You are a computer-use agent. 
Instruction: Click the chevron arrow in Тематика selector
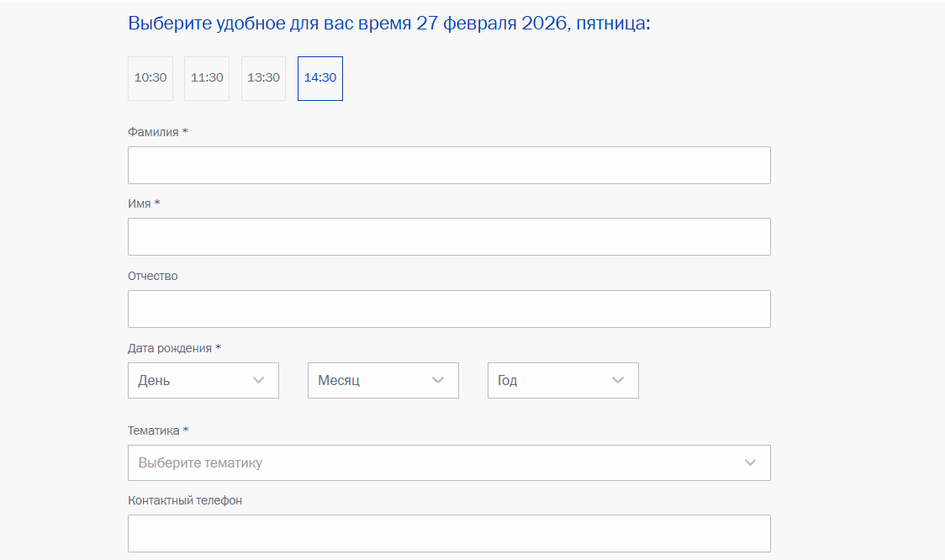tap(751, 463)
